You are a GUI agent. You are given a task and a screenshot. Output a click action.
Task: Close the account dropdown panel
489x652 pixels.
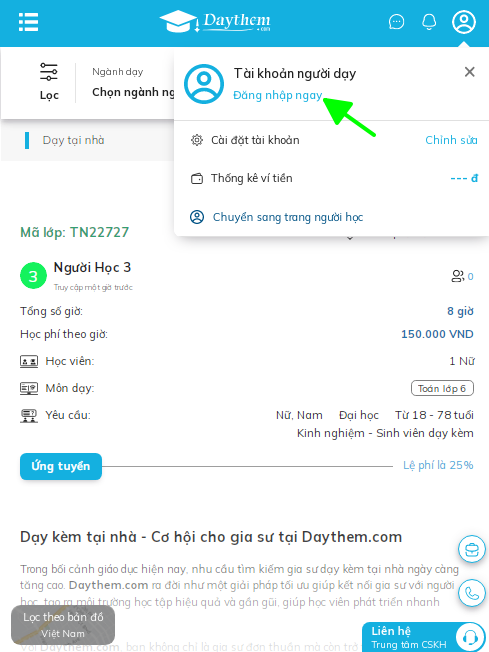click(469, 72)
